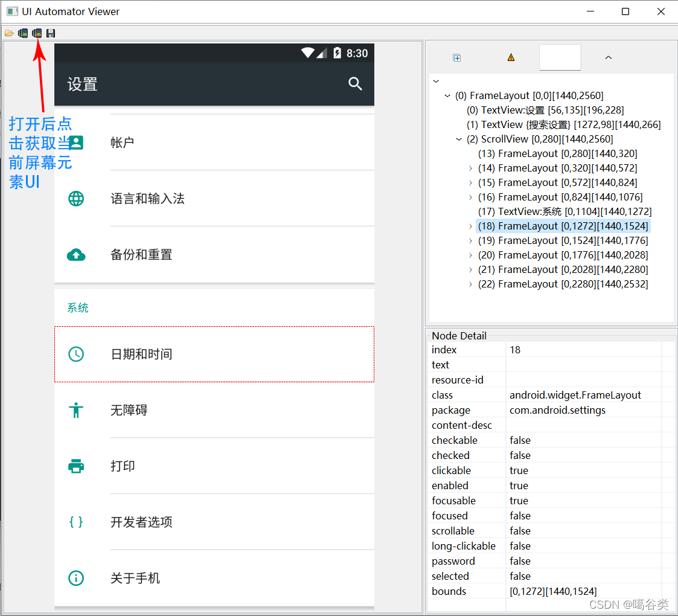Maximize the UI Automator Viewer window
The height and width of the screenshot is (616, 678).
(x=625, y=11)
